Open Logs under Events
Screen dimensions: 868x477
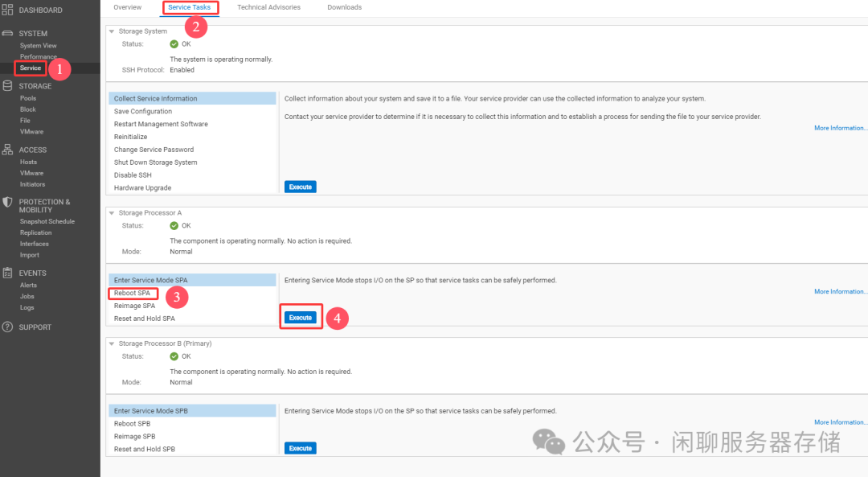[27, 307]
